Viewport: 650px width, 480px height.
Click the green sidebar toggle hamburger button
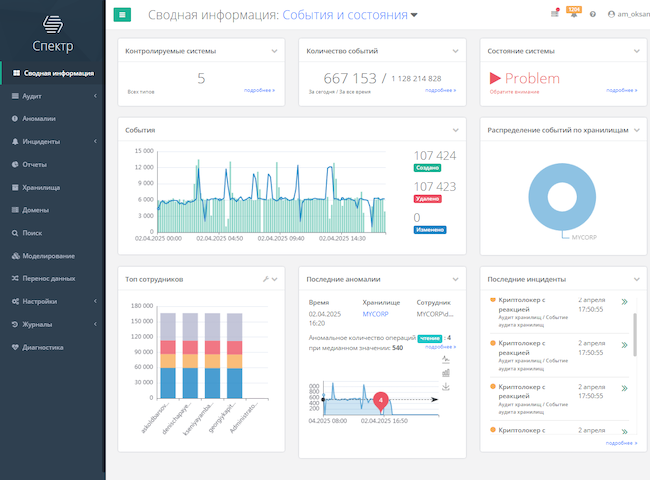coord(123,14)
